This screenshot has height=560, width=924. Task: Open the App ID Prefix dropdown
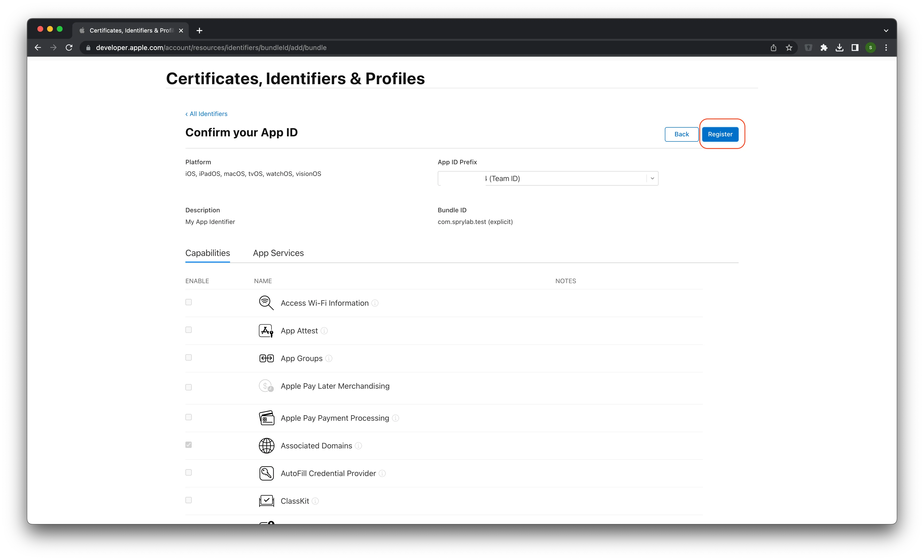547,179
